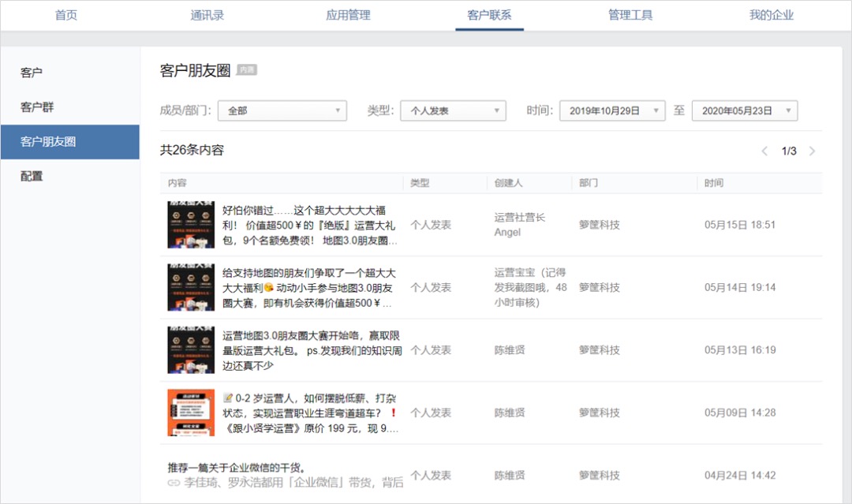The height and width of the screenshot is (504, 852).
Task: Open post 推荐一篇关于企业微信的干货
Action: coord(237,468)
